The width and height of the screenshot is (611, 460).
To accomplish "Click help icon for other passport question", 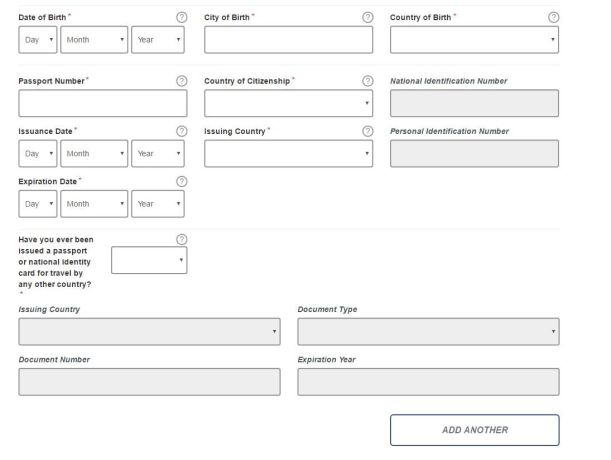I will [x=182, y=239].
